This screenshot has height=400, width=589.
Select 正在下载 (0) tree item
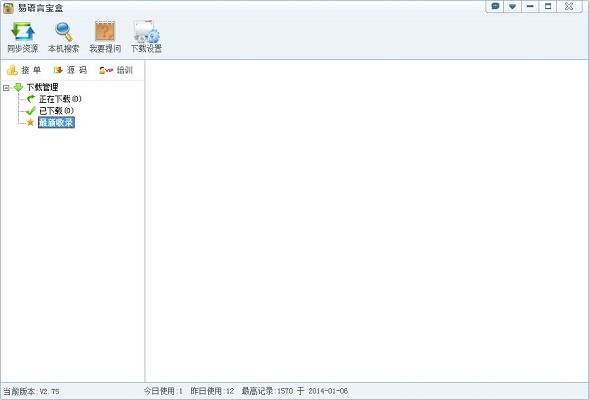60,99
